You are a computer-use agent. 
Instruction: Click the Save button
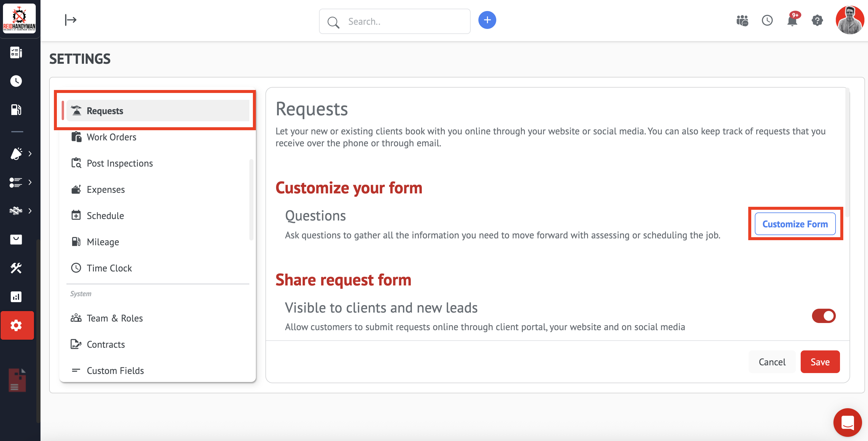click(x=820, y=362)
